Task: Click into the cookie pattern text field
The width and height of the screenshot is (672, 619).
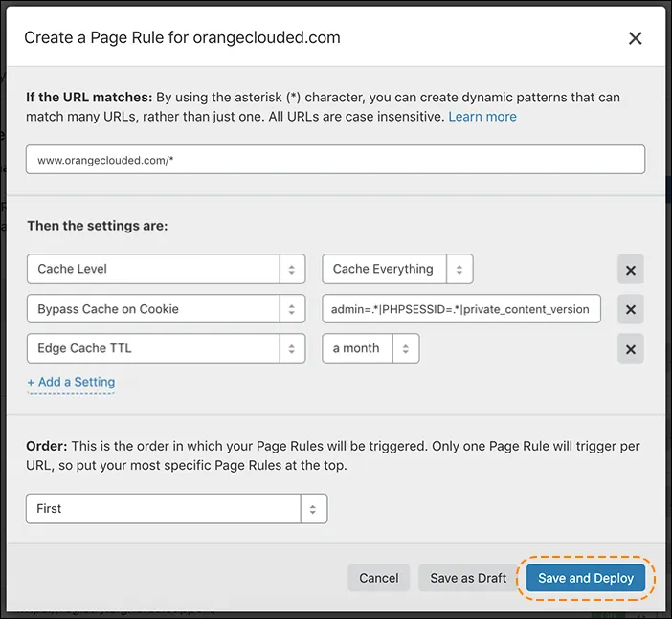Action: [x=461, y=309]
